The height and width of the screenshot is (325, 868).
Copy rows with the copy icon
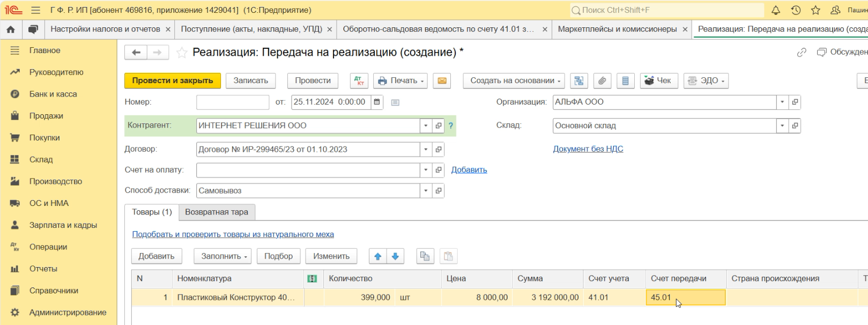[425, 256]
